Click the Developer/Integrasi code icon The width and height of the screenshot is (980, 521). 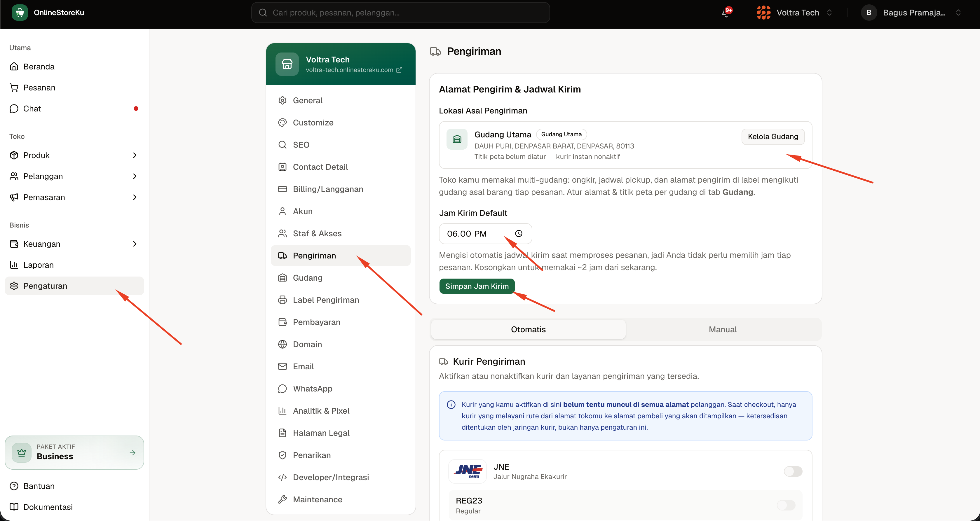coord(282,477)
